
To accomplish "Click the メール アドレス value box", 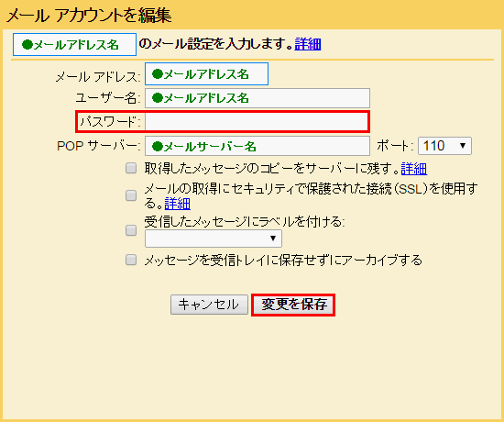I will click(x=207, y=74).
